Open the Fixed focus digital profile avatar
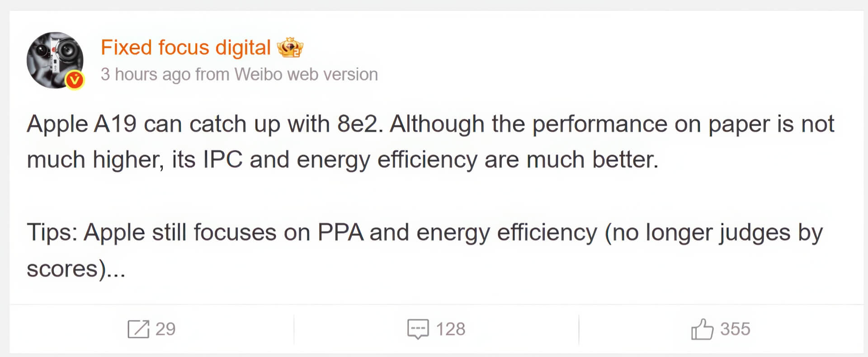Image resolution: width=868 pixels, height=357 pixels. pos(55,60)
